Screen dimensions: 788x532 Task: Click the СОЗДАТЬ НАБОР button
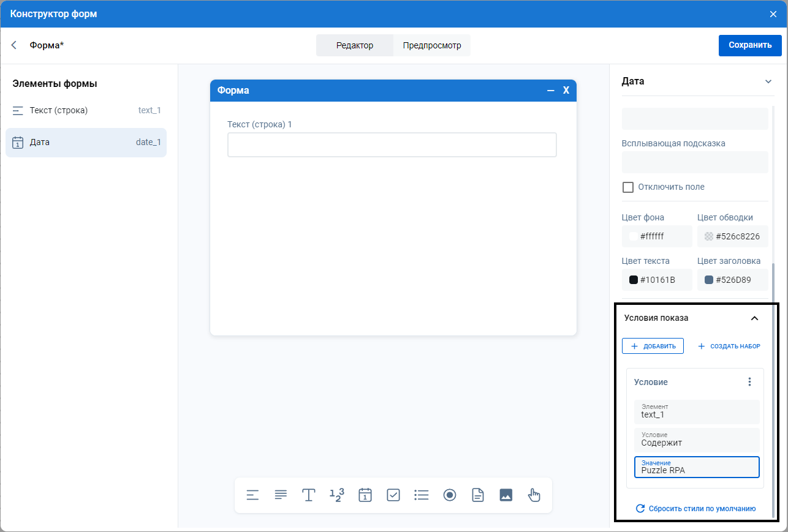729,346
